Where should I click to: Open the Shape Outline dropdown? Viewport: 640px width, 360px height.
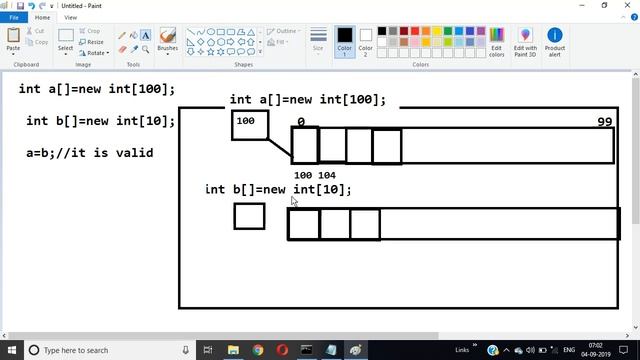point(284,31)
